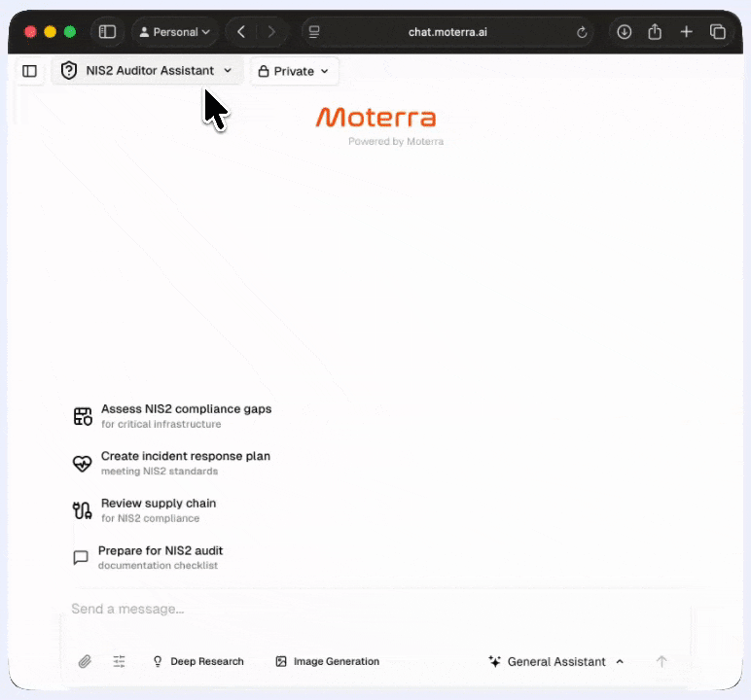The width and height of the screenshot is (751, 700).
Task: Select the Assess NIS2 compliance gaps suggestion
Action: click(172, 416)
